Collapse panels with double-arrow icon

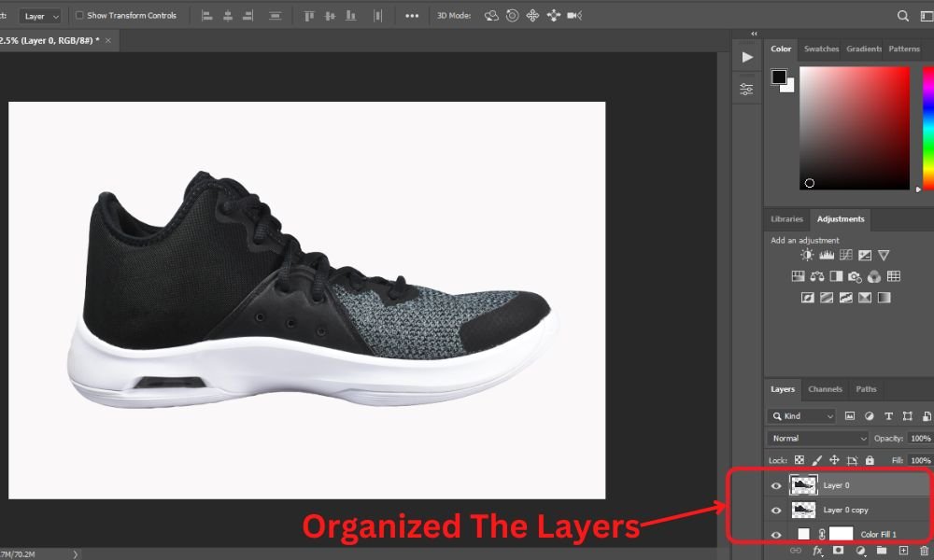click(x=754, y=34)
